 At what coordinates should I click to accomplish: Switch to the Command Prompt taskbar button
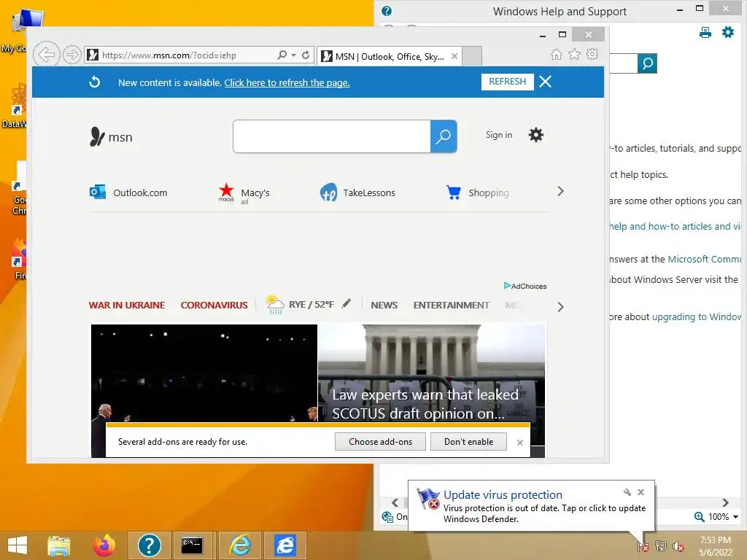point(192,545)
